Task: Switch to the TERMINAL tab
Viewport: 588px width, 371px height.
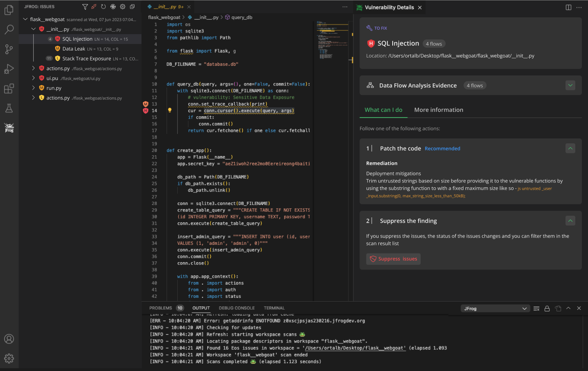Action: coord(274,308)
